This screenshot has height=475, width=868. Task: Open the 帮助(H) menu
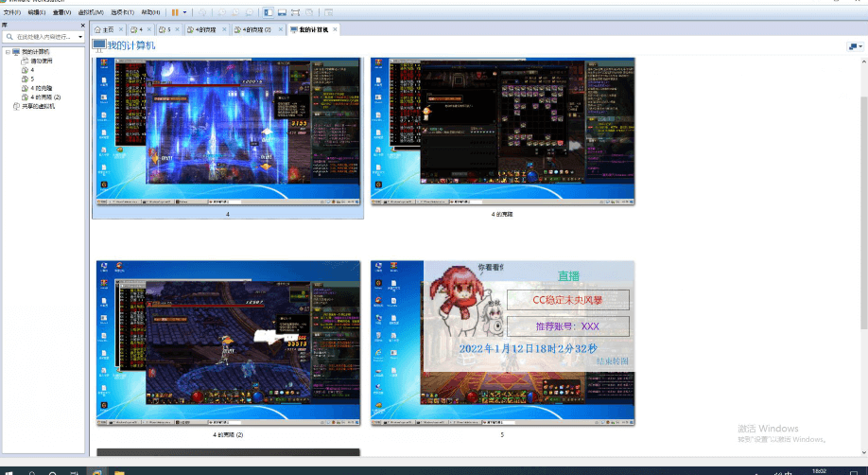[150, 12]
